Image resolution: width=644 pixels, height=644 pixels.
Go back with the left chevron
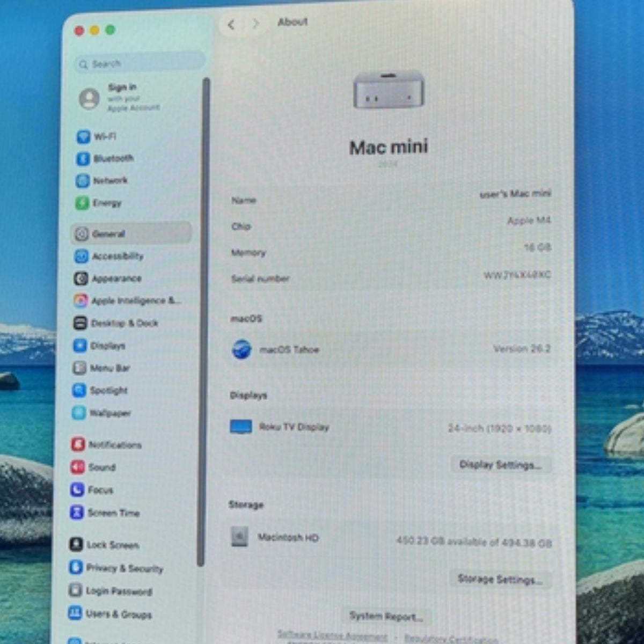[x=231, y=25]
